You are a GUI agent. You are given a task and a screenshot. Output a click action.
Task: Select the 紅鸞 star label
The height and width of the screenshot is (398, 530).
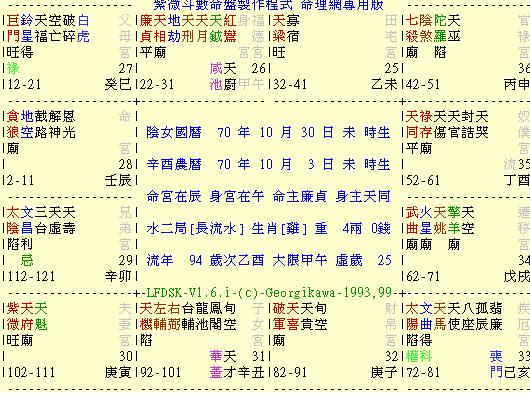230,28
